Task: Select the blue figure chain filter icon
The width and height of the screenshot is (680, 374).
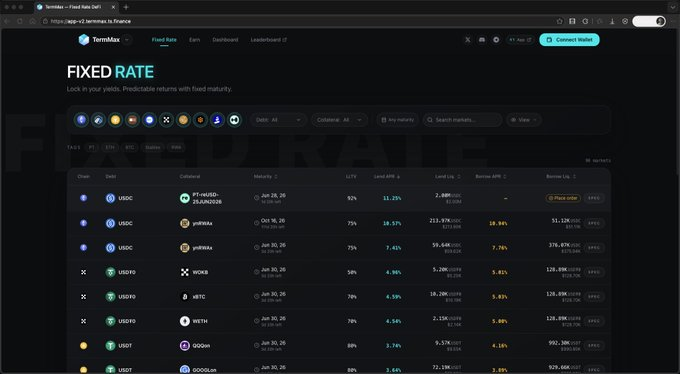Action: 217,120
